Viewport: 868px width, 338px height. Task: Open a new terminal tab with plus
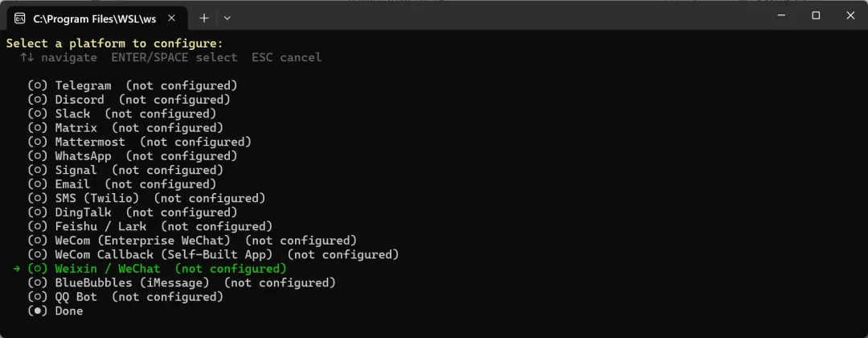(204, 18)
